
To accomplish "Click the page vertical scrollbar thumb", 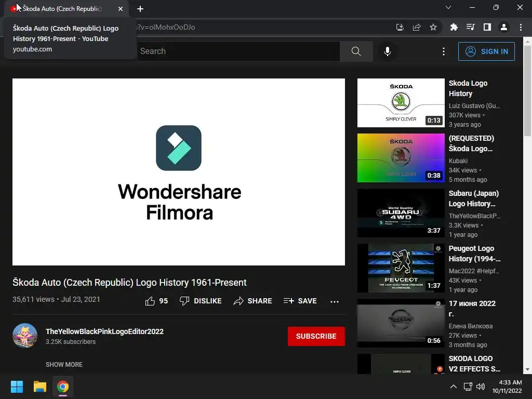I will coord(527,91).
